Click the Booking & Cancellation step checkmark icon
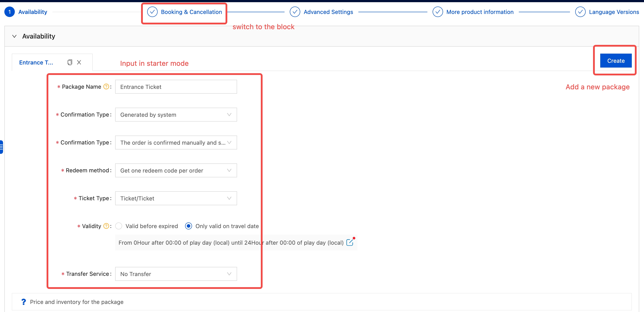 tap(152, 12)
